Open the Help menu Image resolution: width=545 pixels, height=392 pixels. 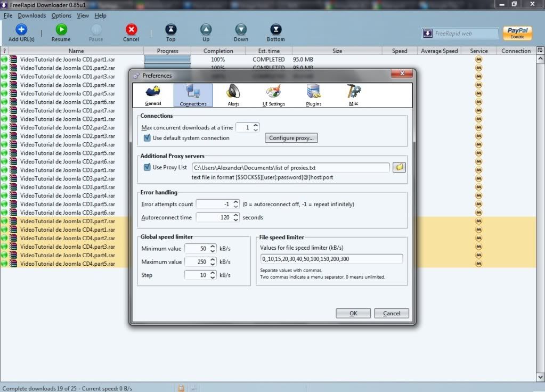click(101, 15)
